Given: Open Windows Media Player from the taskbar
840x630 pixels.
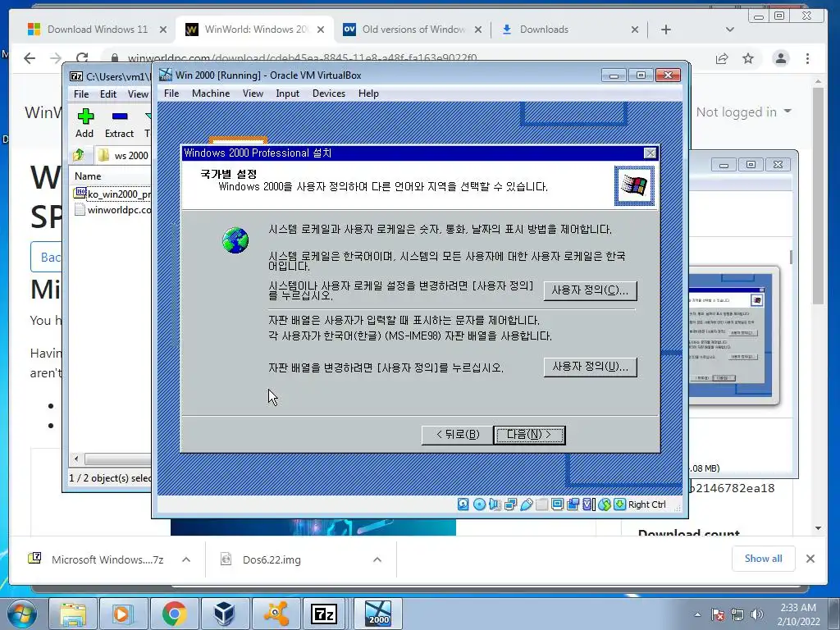Looking at the screenshot, I should [x=122, y=614].
